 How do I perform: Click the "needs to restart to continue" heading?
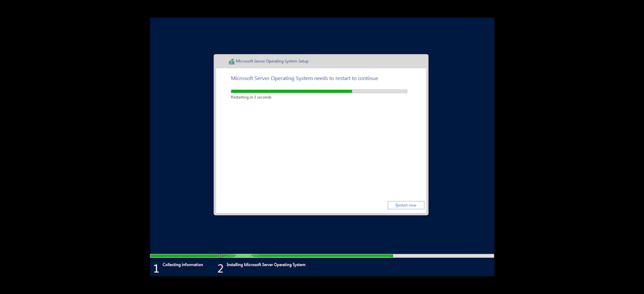click(x=304, y=78)
